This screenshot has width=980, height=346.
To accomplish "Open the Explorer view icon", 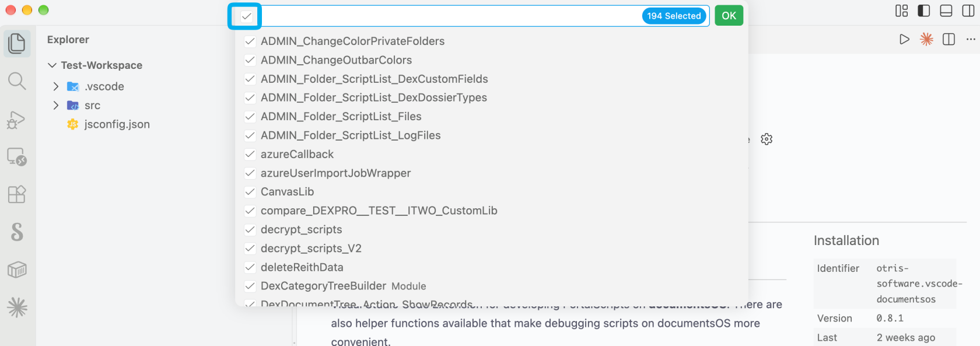I will pyautogui.click(x=17, y=44).
